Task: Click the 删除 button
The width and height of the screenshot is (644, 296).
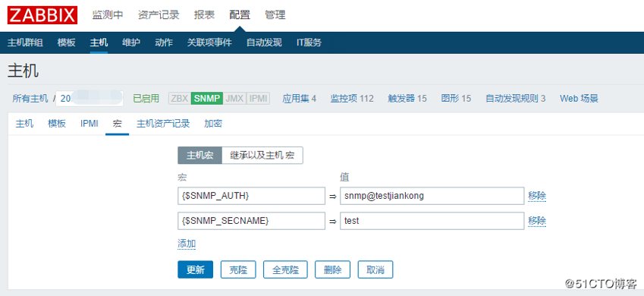Action: (x=333, y=269)
